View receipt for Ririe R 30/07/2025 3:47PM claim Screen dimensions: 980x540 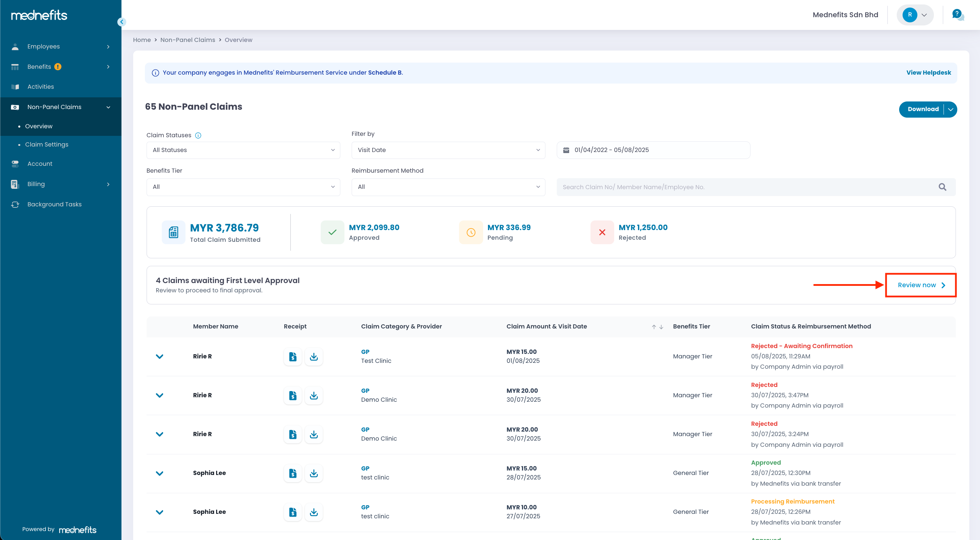click(292, 396)
